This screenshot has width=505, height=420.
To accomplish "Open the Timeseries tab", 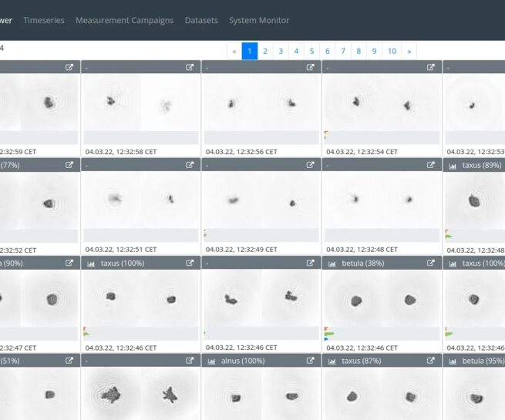I will pos(44,20).
